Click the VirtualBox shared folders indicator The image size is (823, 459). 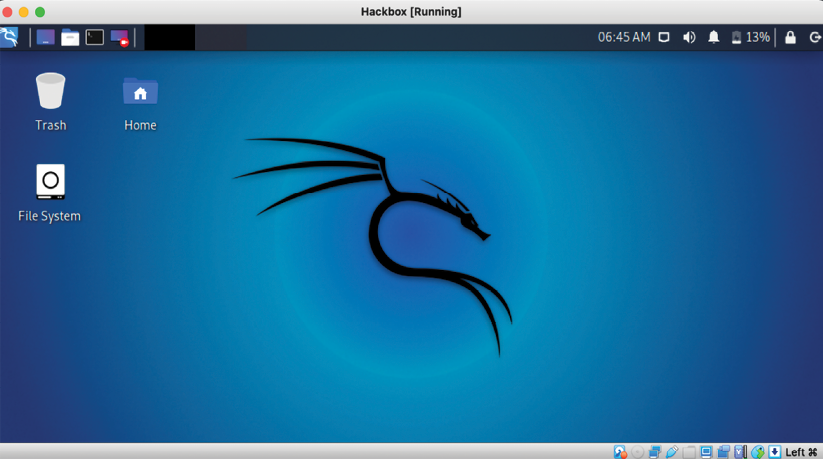689,452
